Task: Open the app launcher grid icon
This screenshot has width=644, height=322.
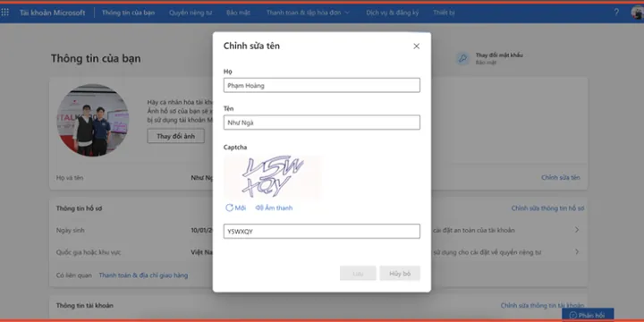Action: click(x=5, y=13)
